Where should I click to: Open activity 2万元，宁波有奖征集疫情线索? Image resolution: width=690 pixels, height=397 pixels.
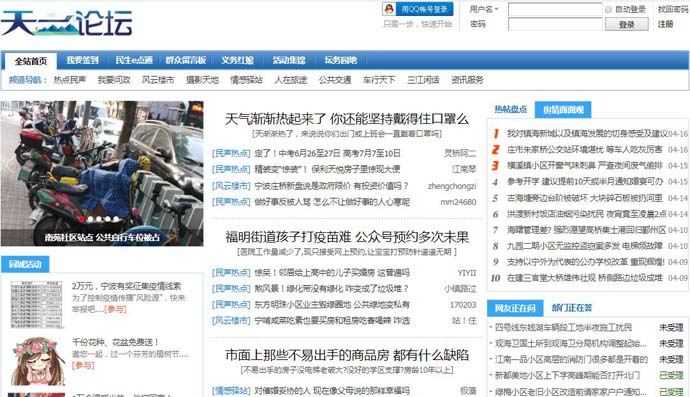click(126, 286)
